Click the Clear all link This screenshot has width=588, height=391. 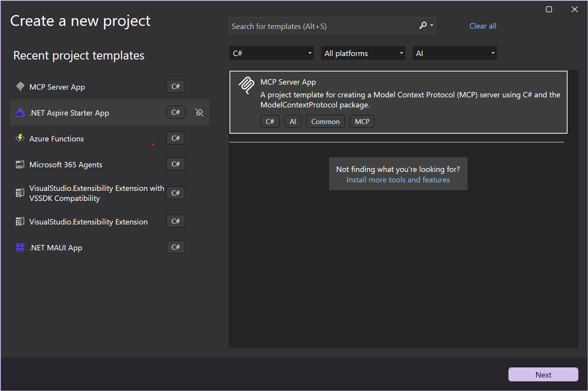point(483,25)
